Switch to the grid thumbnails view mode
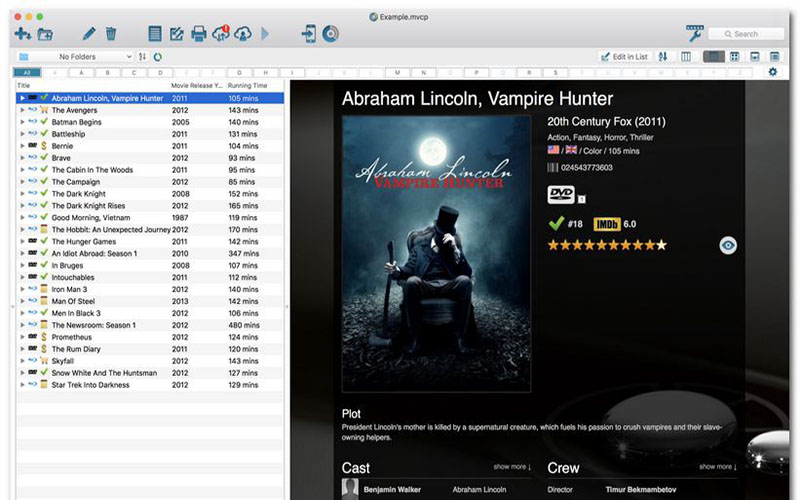 tap(734, 57)
